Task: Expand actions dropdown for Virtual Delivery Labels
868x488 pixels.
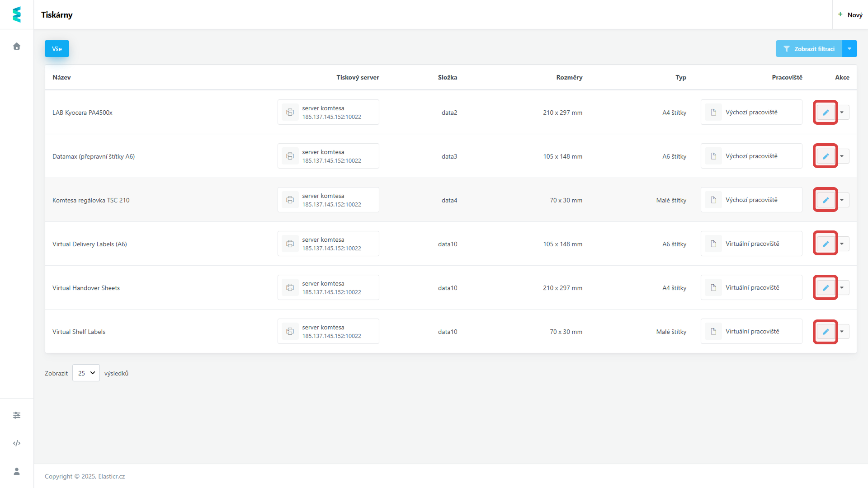Action: click(x=842, y=244)
